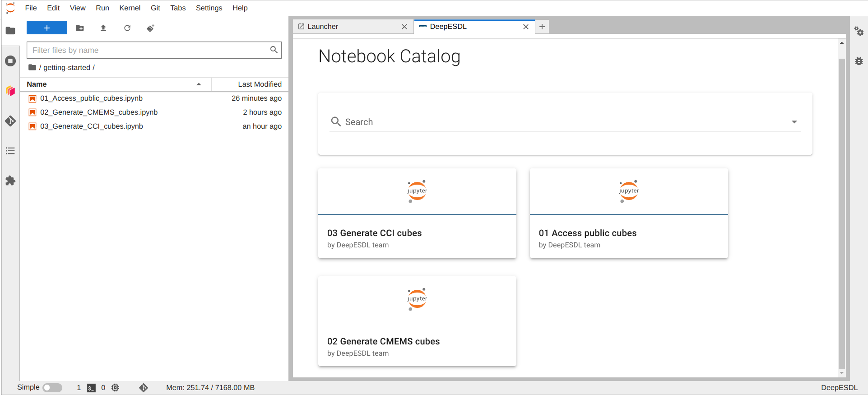Image resolution: width=868 pixels, height=395 pixels.
Task: Expand the catalog Search dropdown arrow
Action: click(794, 122)
